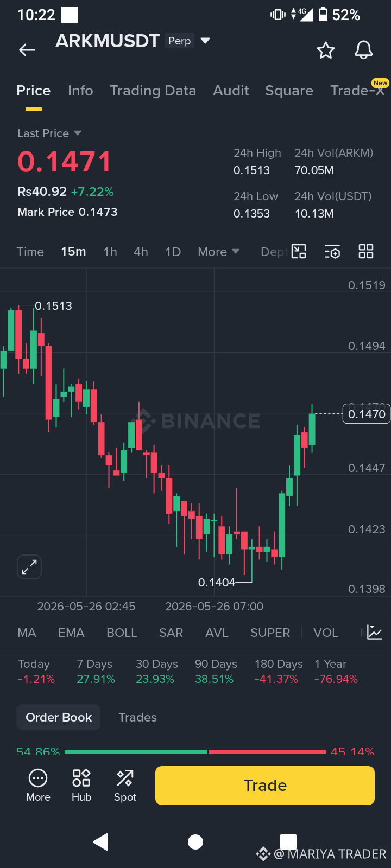The height and width of the screenshot is (868, 391).
Task: Open price alert bell icon
Action: pyautogui.click(x=364, y=50)
